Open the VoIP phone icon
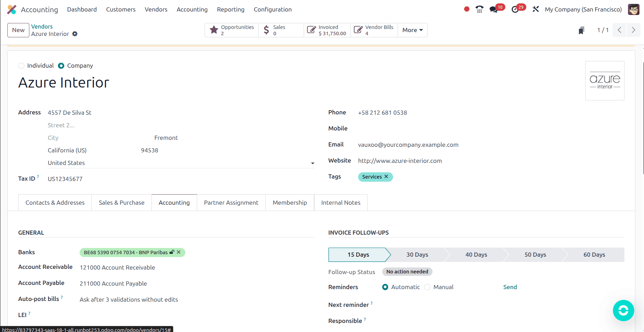Image resolution: width=644 pixels, height=332 pixels. click(x=480, y=9)
